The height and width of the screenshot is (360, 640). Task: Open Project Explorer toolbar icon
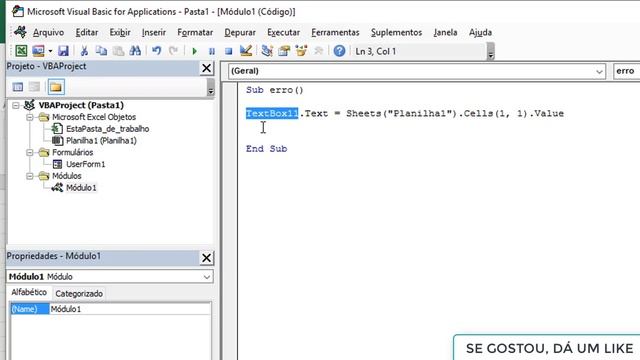(267, 51)
